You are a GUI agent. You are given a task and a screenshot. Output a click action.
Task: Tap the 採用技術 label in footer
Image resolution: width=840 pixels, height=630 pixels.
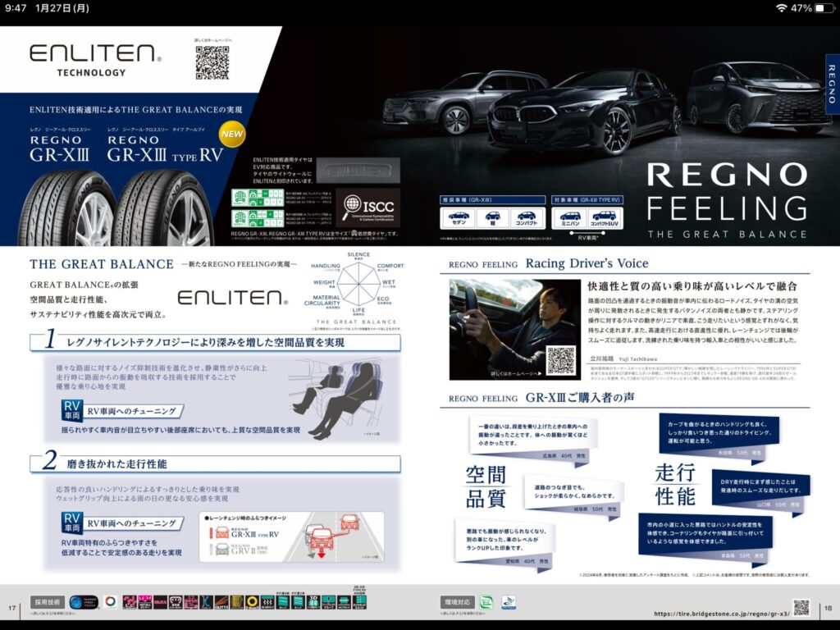[x=48, y=602]
